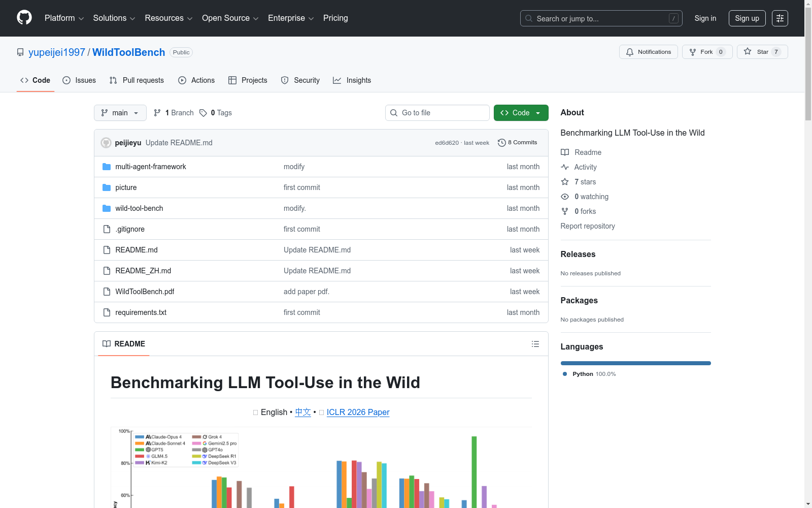The width and height of the screenshot is (812, 508).
Task: Open the GitHub homepage logo
Action: point(24,18)
